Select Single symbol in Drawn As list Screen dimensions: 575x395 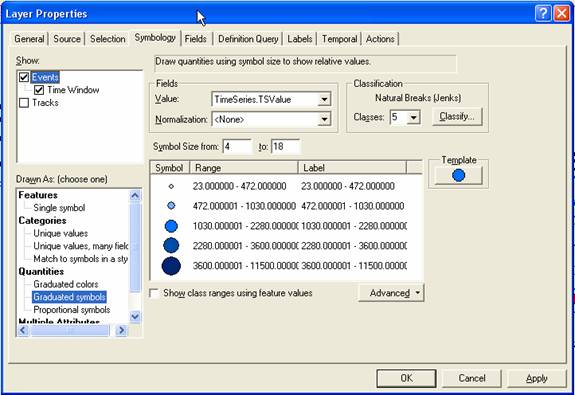[59, 208]
